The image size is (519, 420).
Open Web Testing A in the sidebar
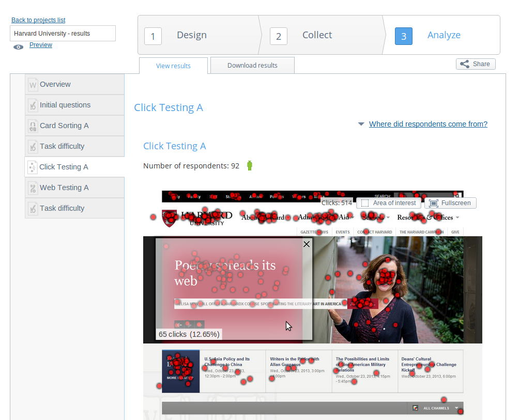point(74,188)
